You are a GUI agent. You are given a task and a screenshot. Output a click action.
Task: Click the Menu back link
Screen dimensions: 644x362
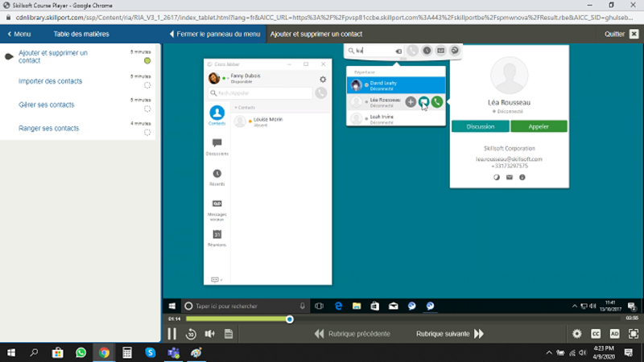[x=19, y=34]
